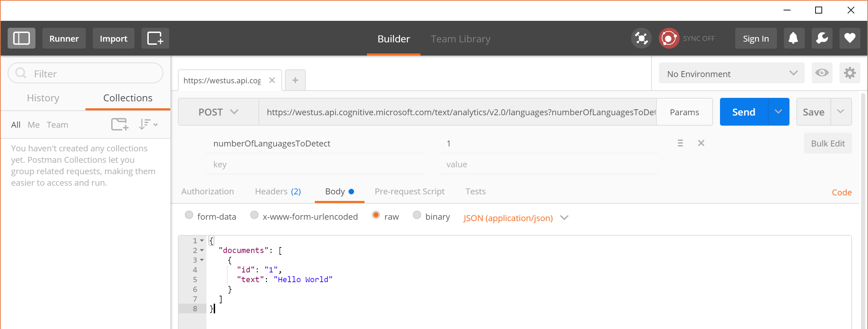Open settings wrench icon
Screen dimensions: 868x329
(x=822, y=38)
